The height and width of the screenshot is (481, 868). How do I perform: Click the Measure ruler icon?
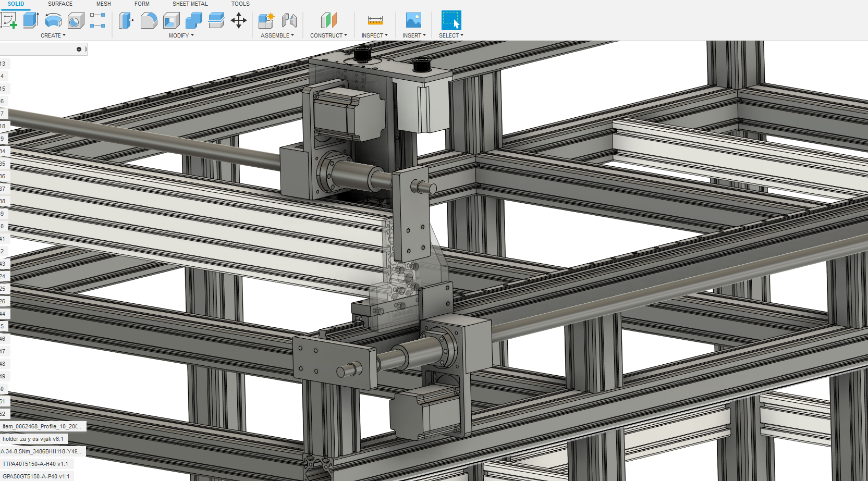(x=375, y=20)
